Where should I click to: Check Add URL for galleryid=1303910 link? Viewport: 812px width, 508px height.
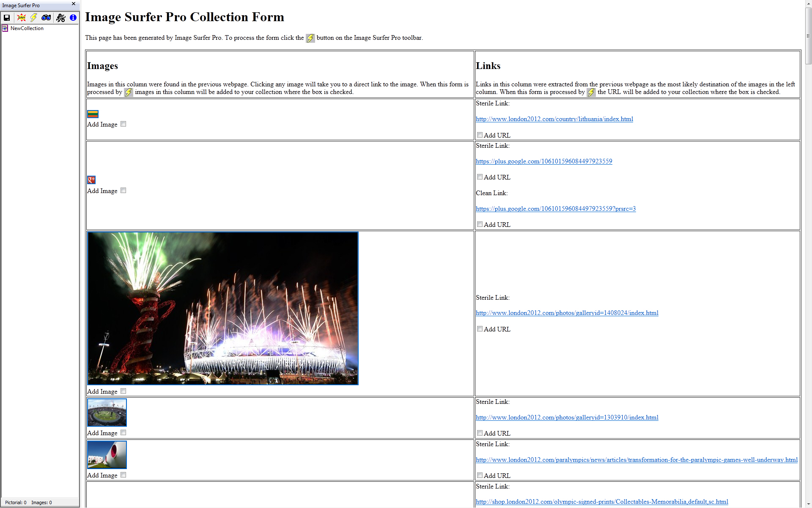click(x=480, y=433)
